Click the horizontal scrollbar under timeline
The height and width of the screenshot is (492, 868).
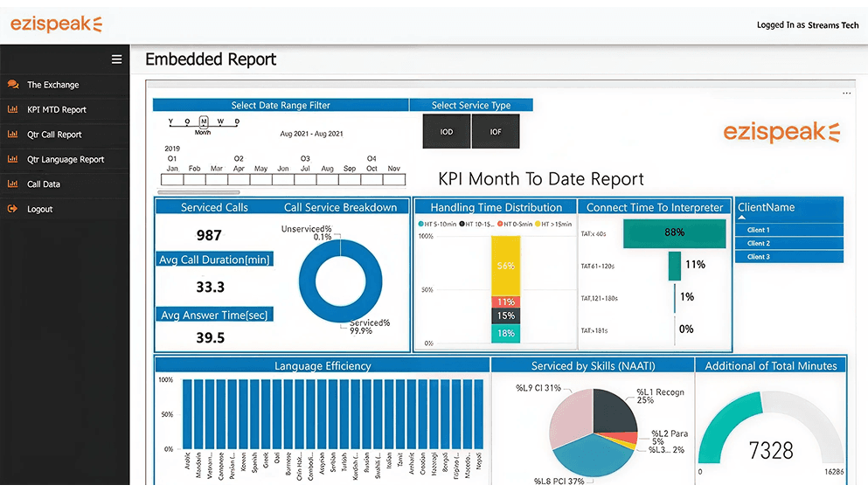[x=198, y=192]
